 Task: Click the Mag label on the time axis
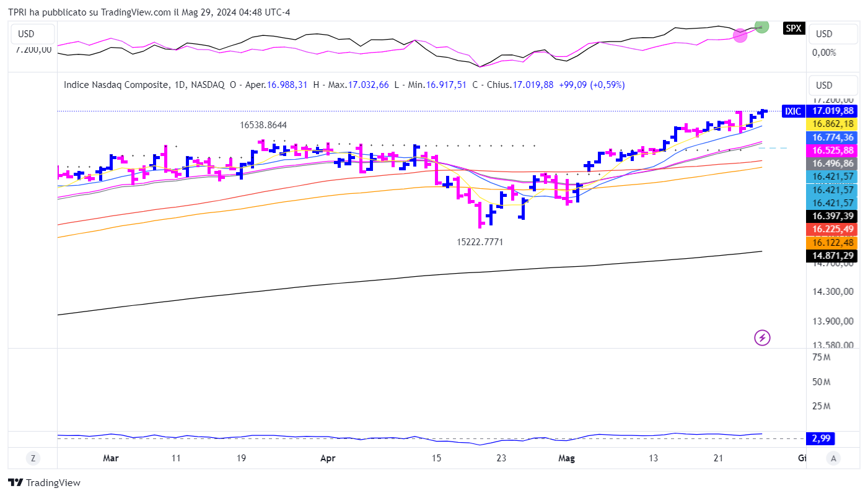567,458
